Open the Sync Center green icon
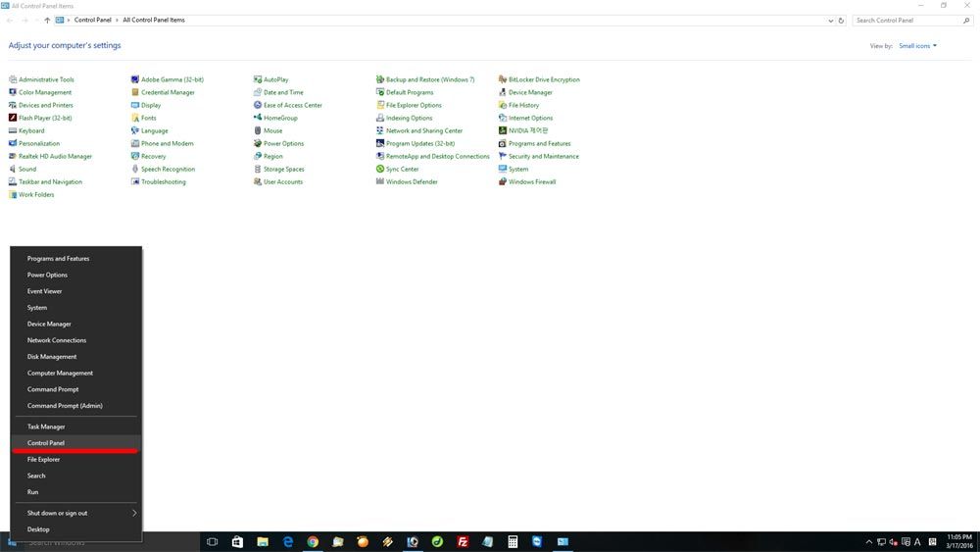The image size is (980, 552). [x=380, y=169]
